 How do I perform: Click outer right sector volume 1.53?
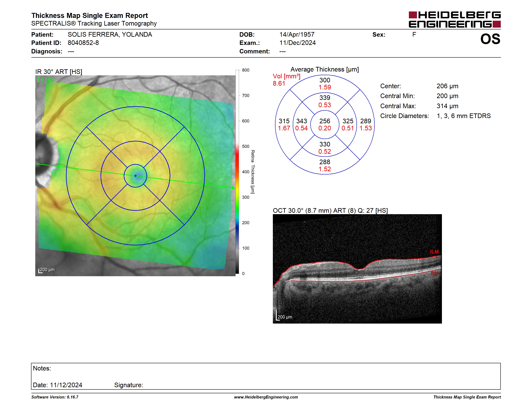click(366, 128)
